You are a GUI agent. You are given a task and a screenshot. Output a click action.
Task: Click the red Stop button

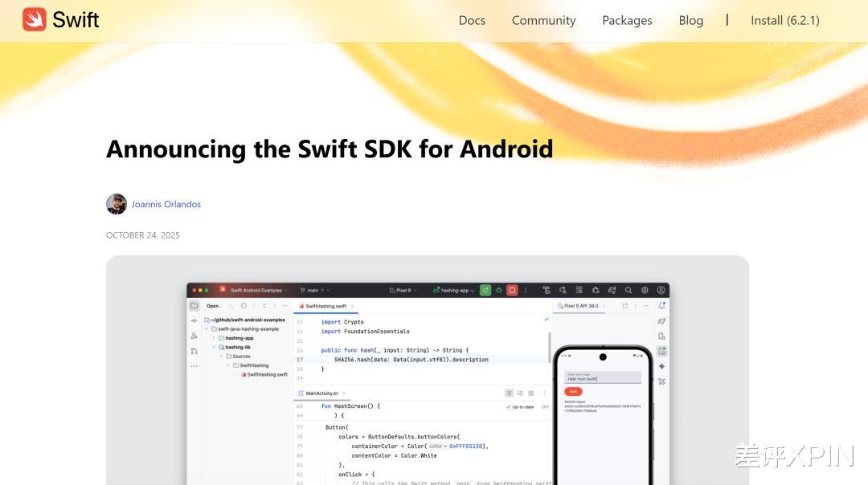tap(512, 290)
